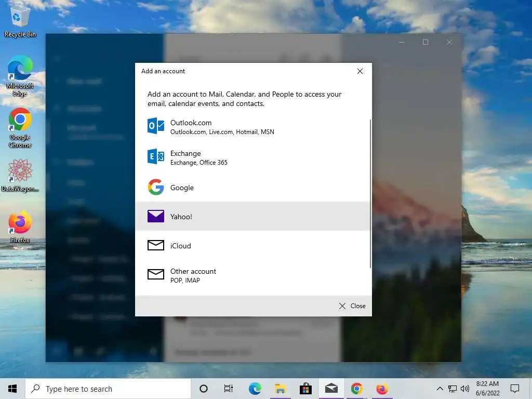Open the Action Center notifications icon

515,389
